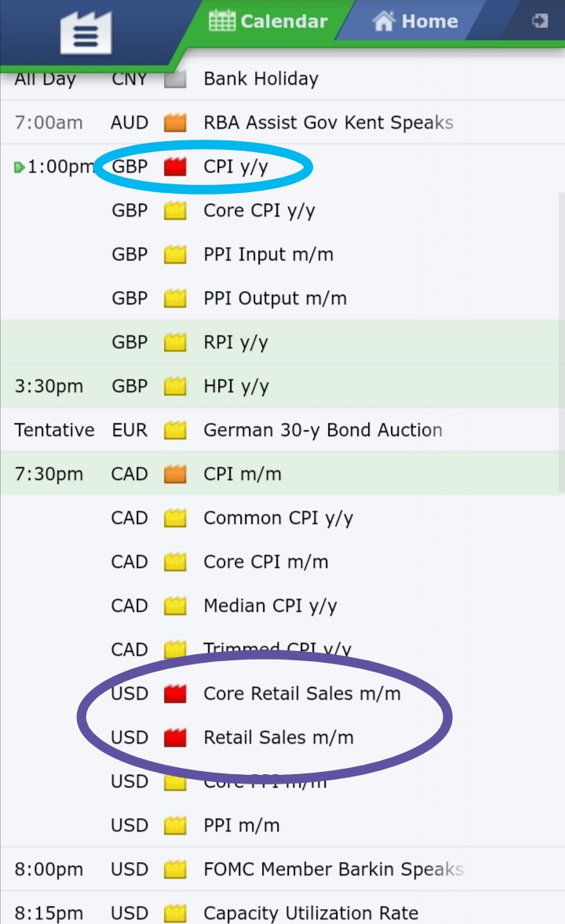Open the PPI Input m/m event
The height and width of the screenshot is (924, 565).
[268, 255]
